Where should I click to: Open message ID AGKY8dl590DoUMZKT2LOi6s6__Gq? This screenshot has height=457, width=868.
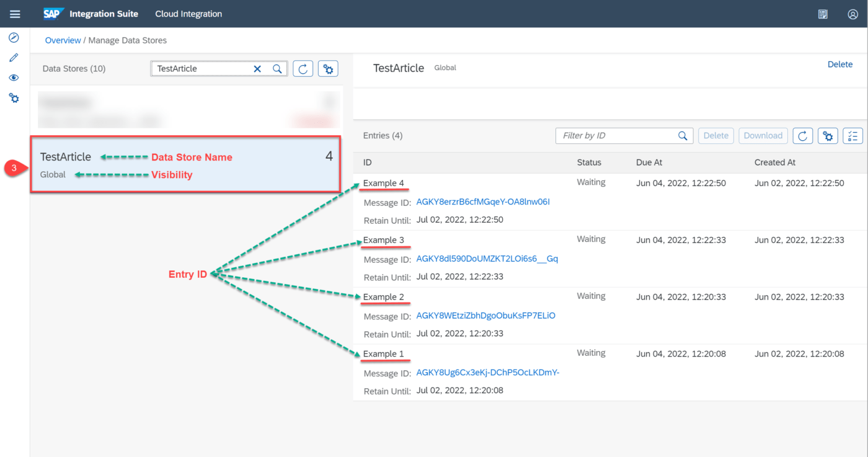point(487,259)
